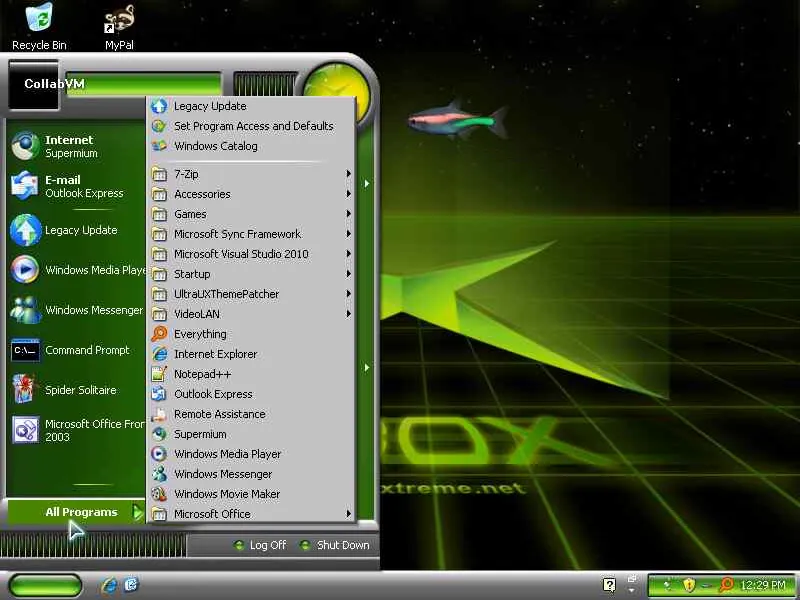
Task: Click the user account picture frame
Action: coord(34,85)
